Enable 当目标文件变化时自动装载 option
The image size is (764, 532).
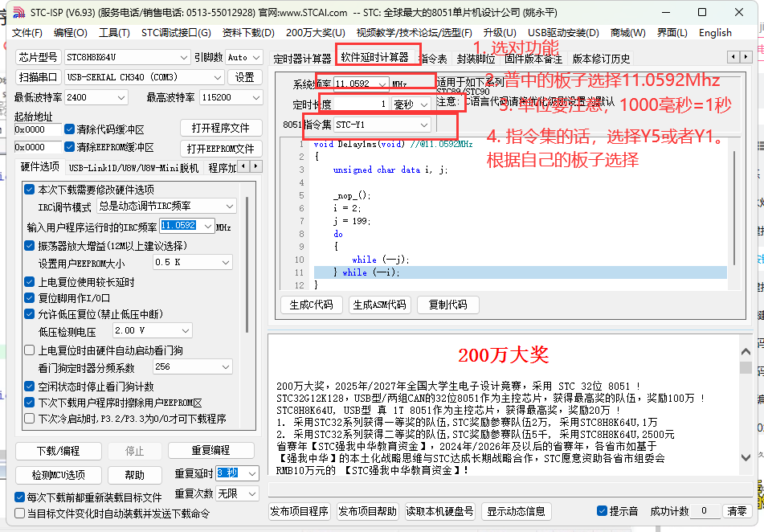pos(19,514)
